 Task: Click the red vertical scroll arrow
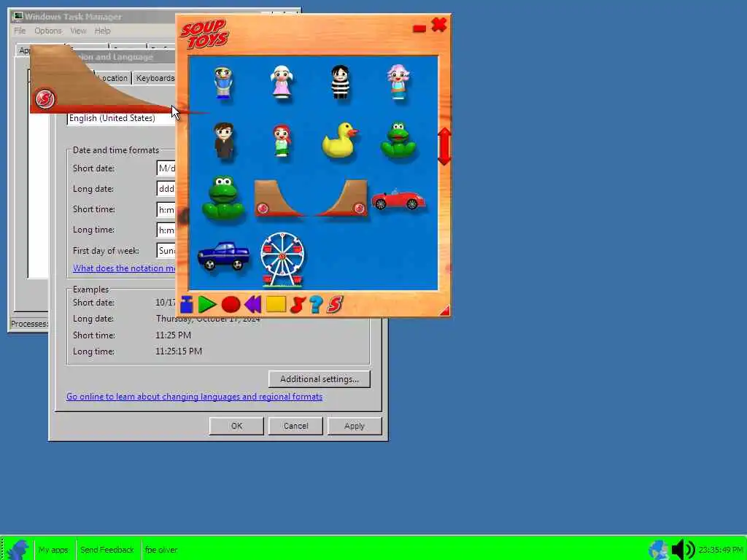tap(444, 146)
